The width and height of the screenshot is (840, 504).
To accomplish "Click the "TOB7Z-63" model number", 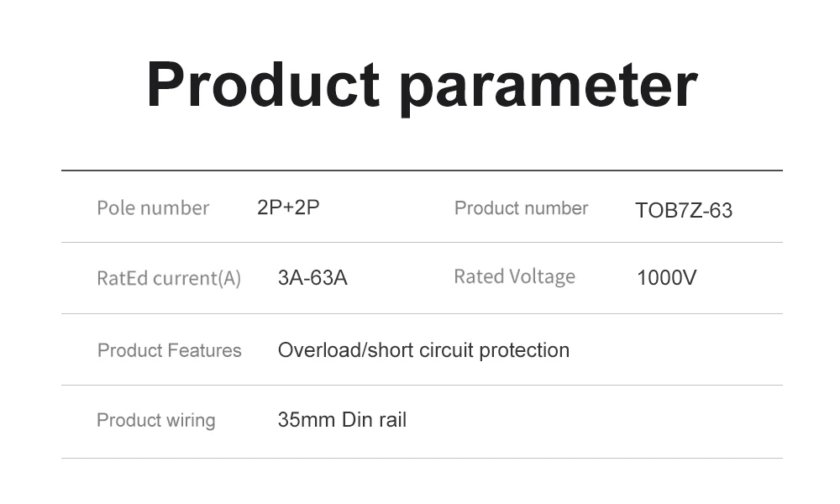I will pos(684,210).
